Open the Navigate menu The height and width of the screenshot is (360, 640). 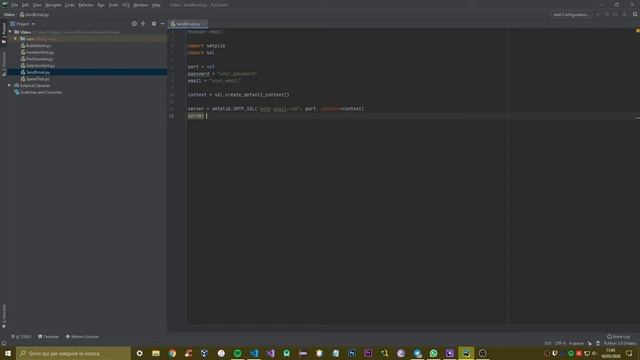pos(53,5)
